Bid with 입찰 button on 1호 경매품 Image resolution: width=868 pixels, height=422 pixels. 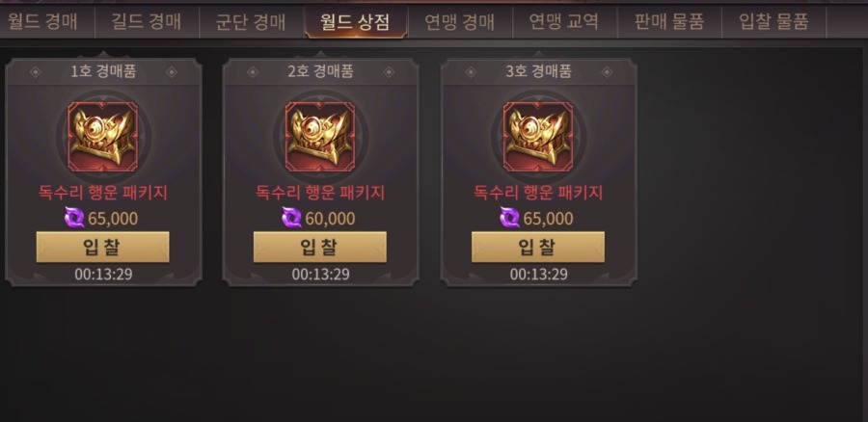tap(102, 247)
